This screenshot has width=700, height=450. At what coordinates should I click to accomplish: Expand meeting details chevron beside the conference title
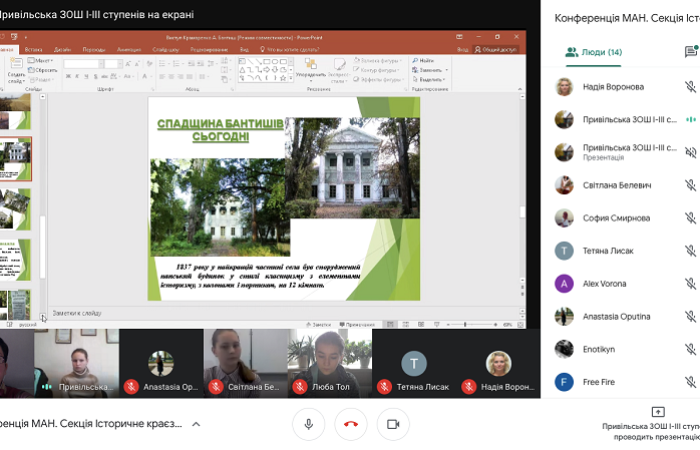pos(196,424)
